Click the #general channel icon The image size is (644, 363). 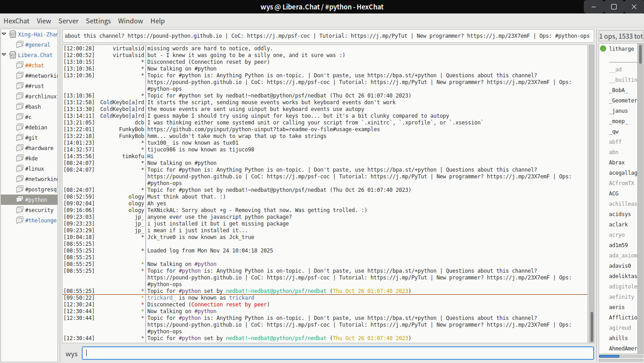19,44
